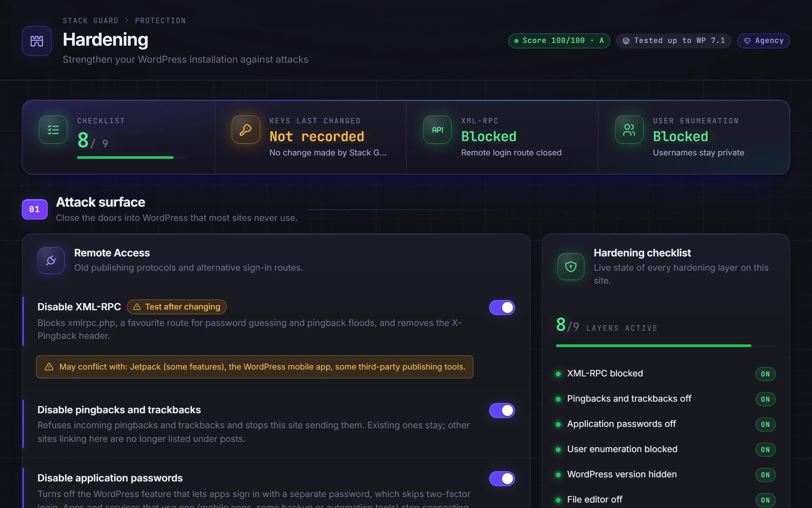Click the green dot in the Score badge
This screenshot has width=812, height=508.
pyautogui.click(x=516, y=41)
